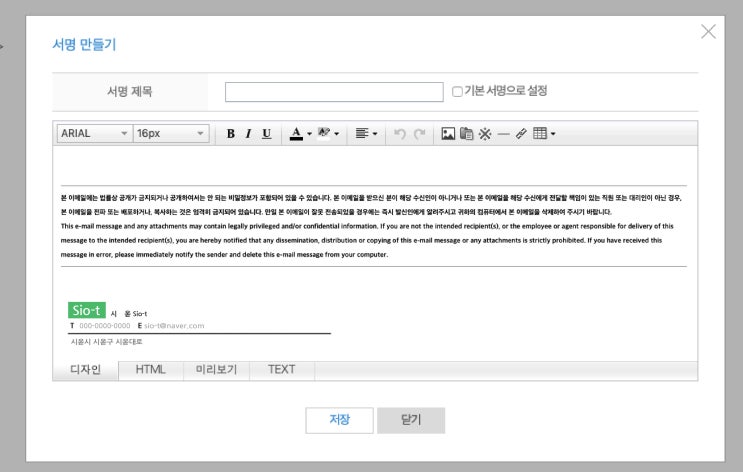The width and height of the screenshot is (743, 472).
Task: Click the paste clipboard icon
Action: point(466,134)
